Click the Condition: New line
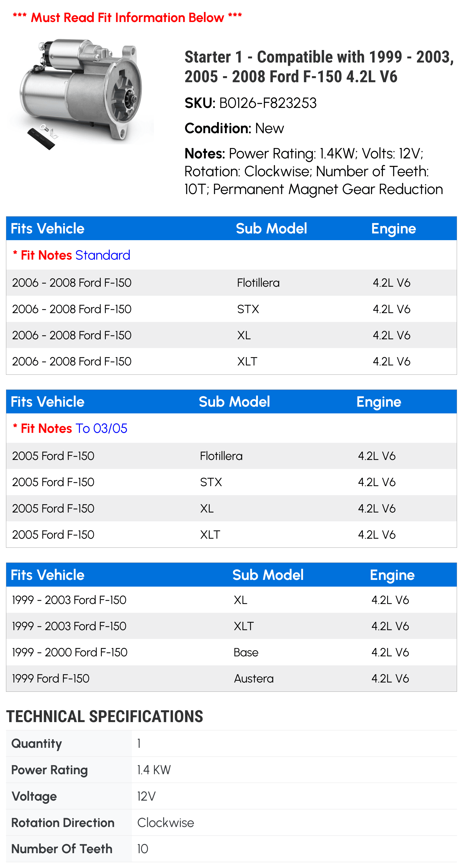This screenshot has height=868, width=463. tap(234, 128)
